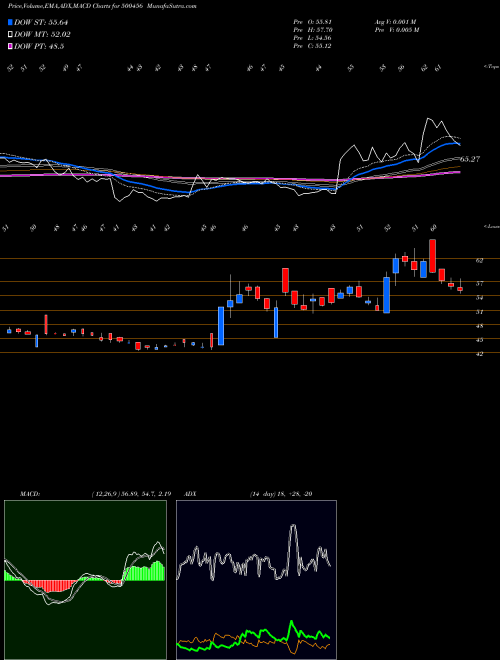This screenshot has width=500, height=660.
Task: Click the 'ADX' panel title
Action: [191, 494]
